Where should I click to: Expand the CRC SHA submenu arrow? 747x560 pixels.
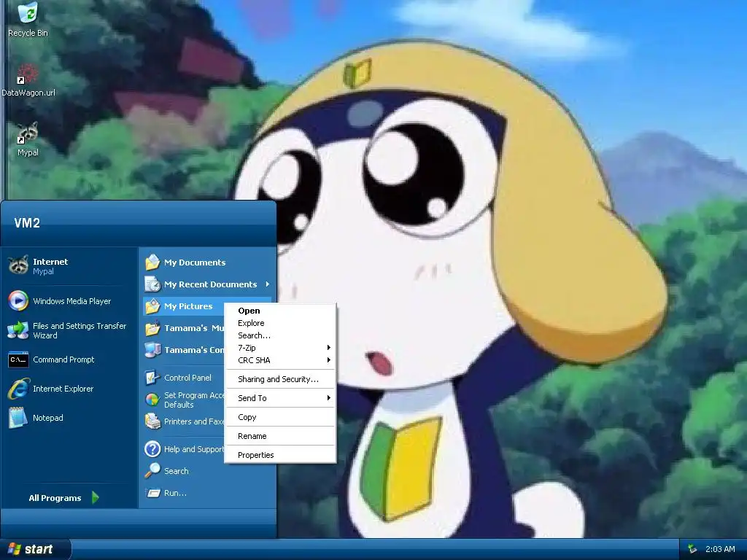329,360
